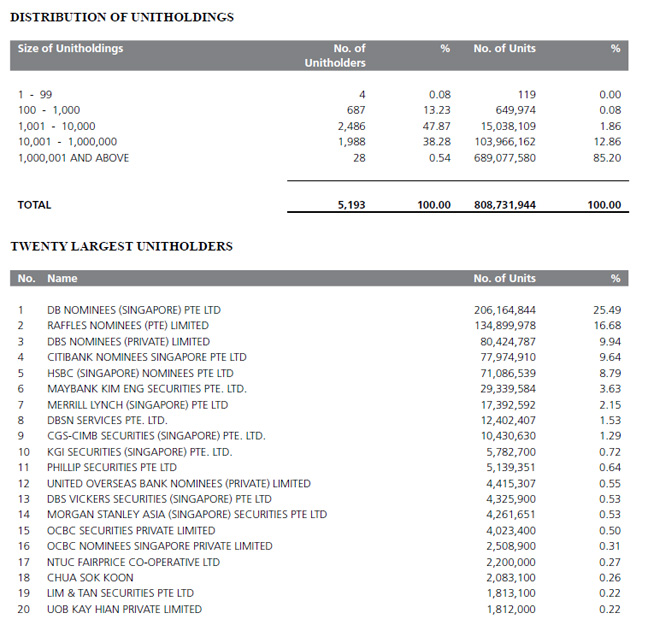The height and width of the screenshot is (619, 648).
Task: Select DBS VICKERS SECURITIES (SINGAPORE) PTE LTD
Action: [x=160, y=499]
